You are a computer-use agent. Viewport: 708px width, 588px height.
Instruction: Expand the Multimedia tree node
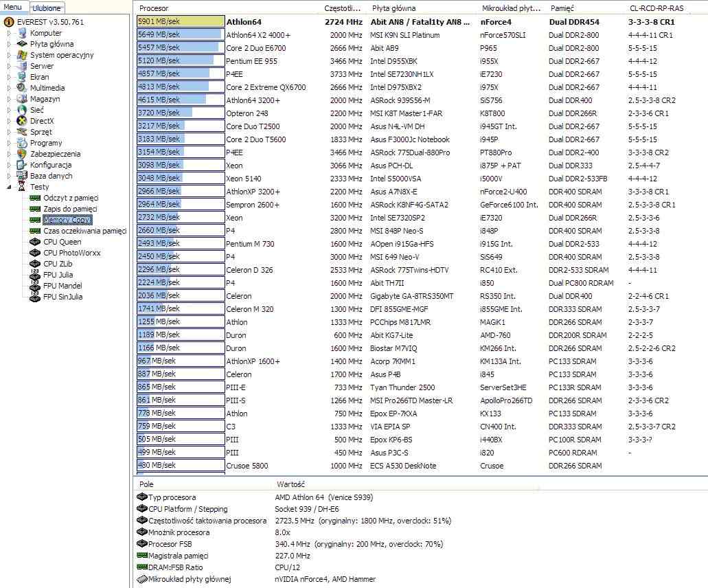click(x=9, y=88)
